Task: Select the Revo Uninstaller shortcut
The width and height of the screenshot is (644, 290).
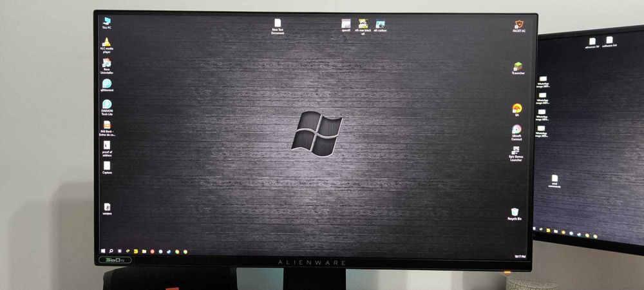Action: pos(107,66)
